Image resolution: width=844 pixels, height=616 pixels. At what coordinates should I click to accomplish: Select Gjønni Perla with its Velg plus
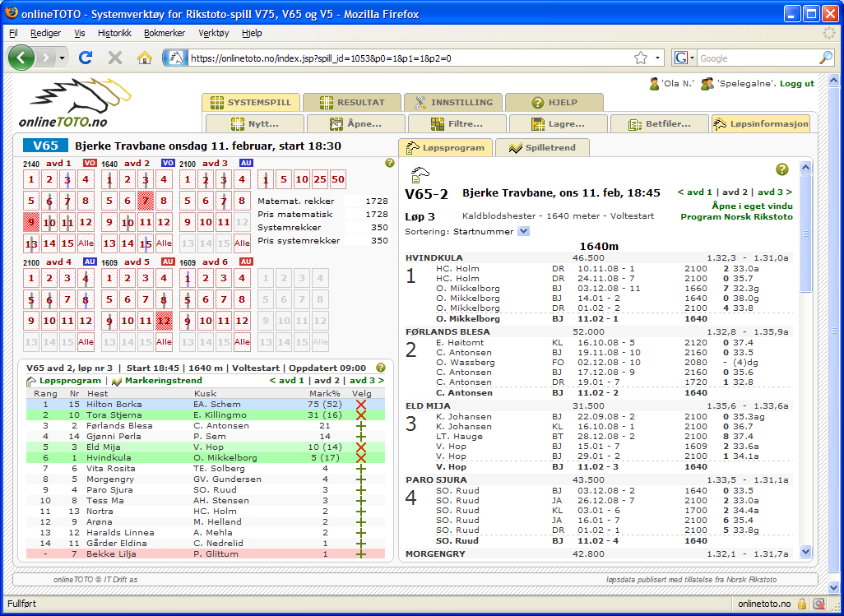point(361,437)
